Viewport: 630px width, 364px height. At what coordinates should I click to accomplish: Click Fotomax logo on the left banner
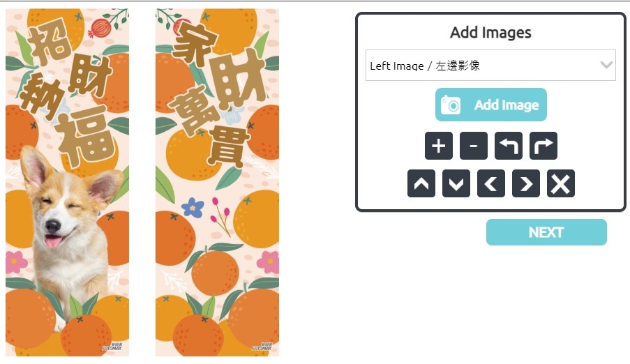point(112,347)
